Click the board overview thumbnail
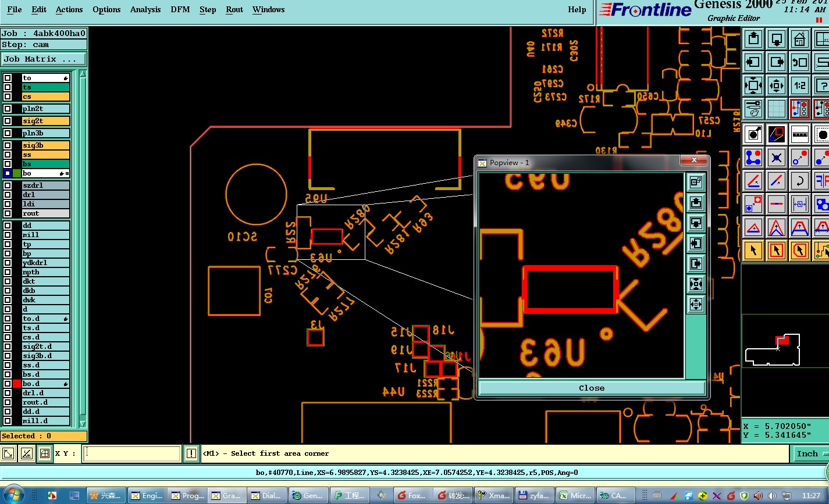The height and width of the screenshot is (504, 829). click(785, 340)
